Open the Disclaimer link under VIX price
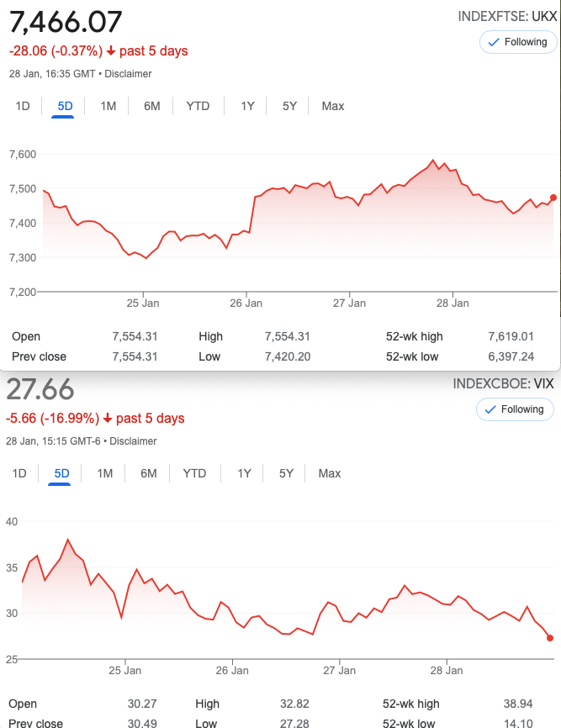 pyautogui.click(x=133, y=441)
